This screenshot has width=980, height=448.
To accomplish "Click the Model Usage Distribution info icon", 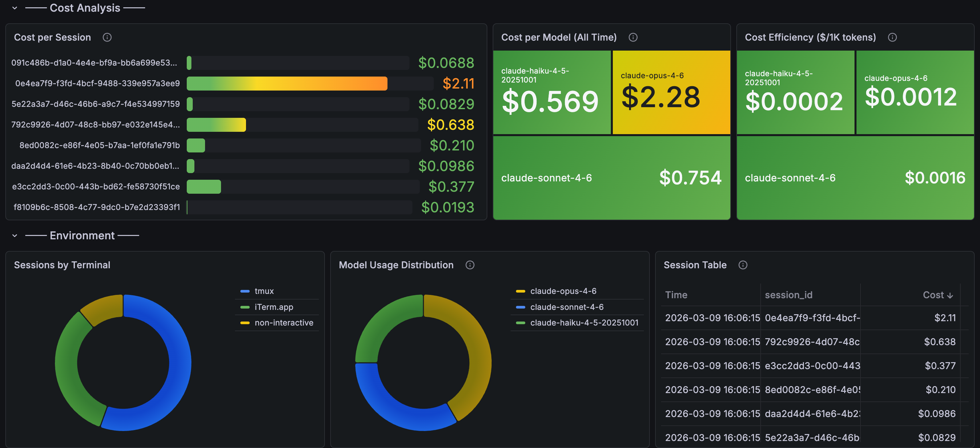I will [x=470, y=265].
